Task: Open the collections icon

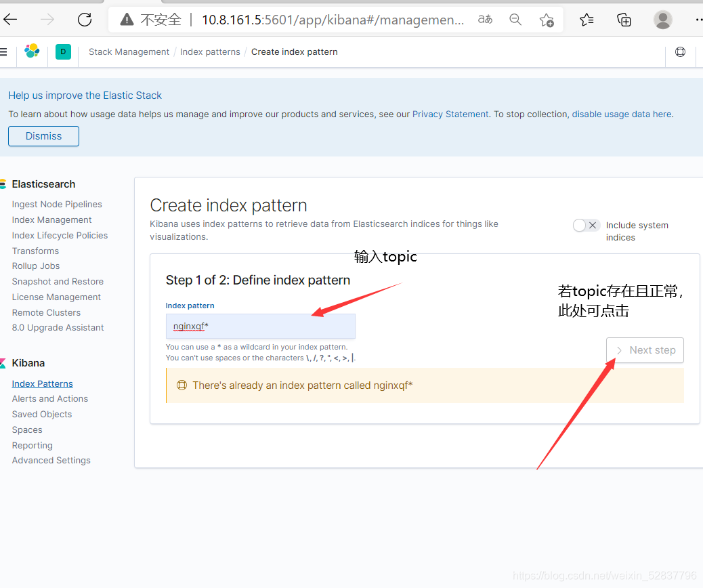Action: tap(624, 20)
